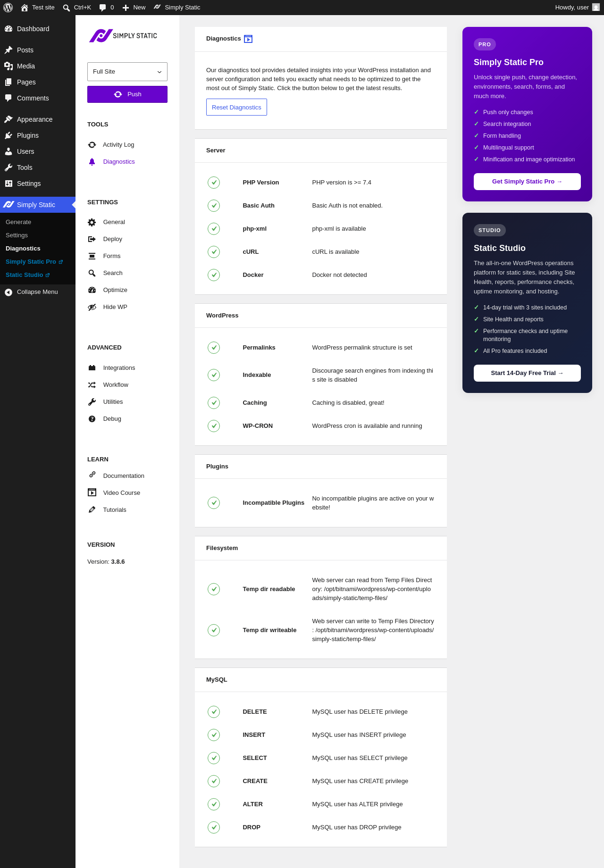Screen dimensions: 604x868
Task: Click the Appearance paintbrush icon
Action: tap(8, 119)
